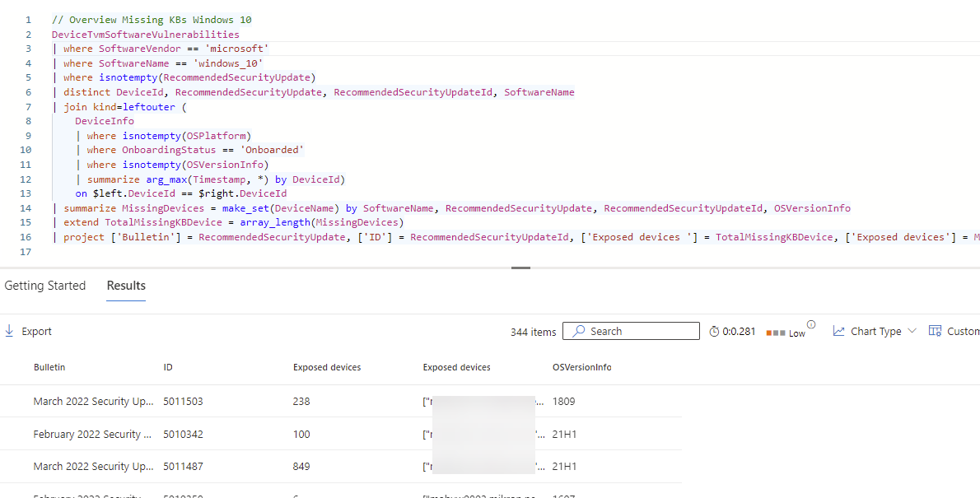The image size is (980, 498).
Task: Click the query timer clock icon
Action: 714,332
